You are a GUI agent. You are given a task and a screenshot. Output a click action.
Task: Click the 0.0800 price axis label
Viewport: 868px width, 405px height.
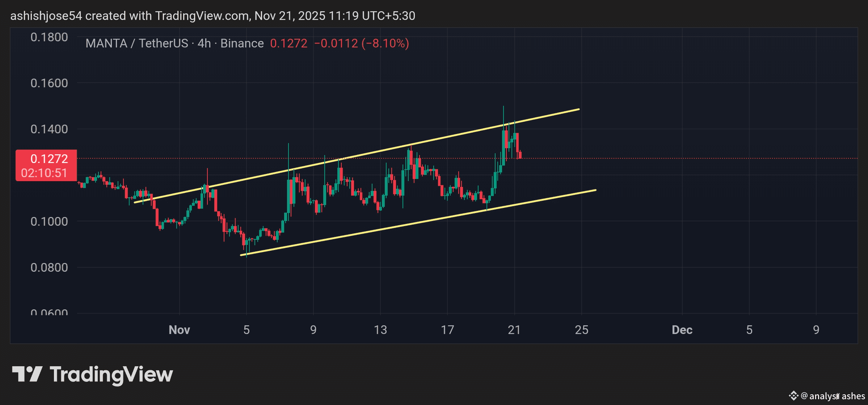(x=49, y=267)
